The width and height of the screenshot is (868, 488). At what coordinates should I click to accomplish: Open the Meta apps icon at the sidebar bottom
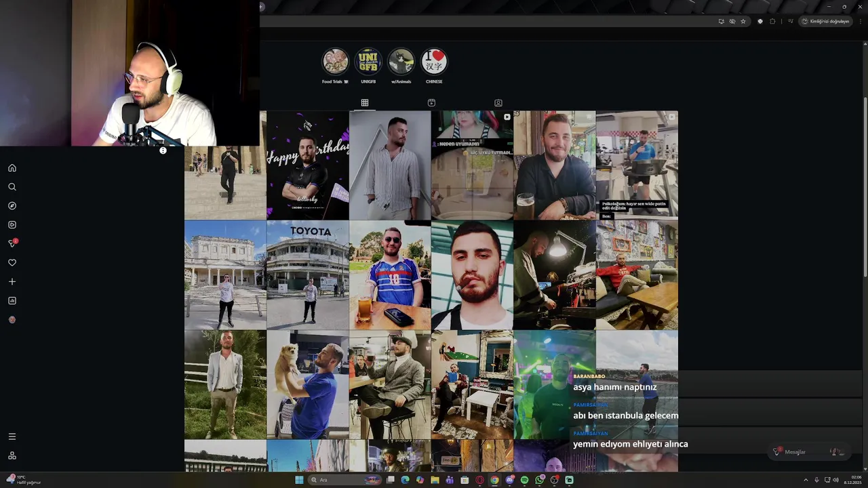tap(12, 455)
